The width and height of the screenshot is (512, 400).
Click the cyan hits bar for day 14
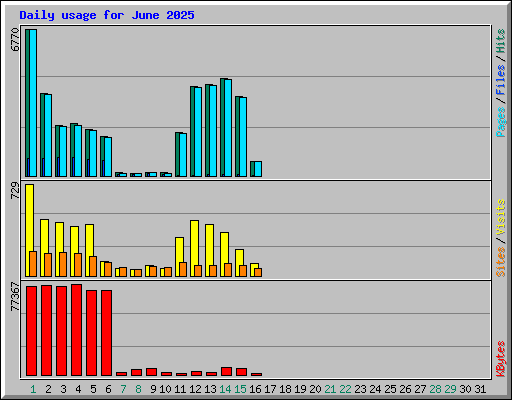tap(228, 128)
